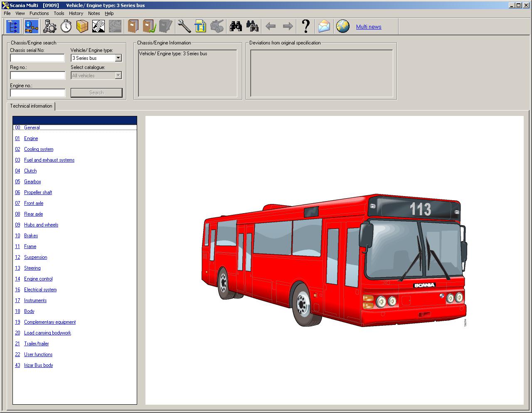Click the blue info-network toolbar icon
This screenshot has height=413, width=532.
(32, 27)
